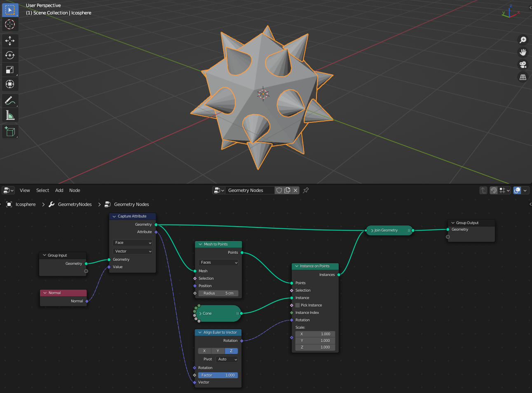Screen dimensions: 532x393
Task: Unlink the Geometry Nodes node group
Action: click(x=295, y=190)
